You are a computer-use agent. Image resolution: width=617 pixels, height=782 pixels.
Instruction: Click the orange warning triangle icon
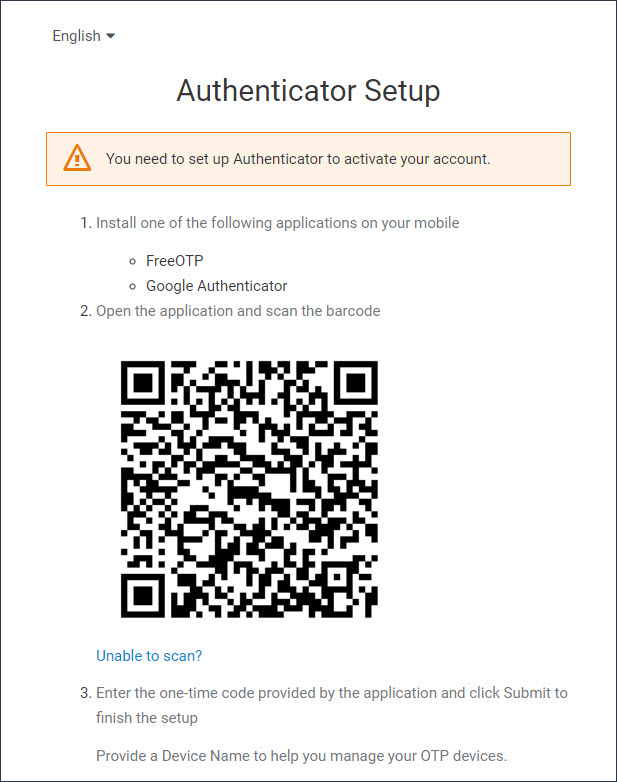click(x=77, y=158)
